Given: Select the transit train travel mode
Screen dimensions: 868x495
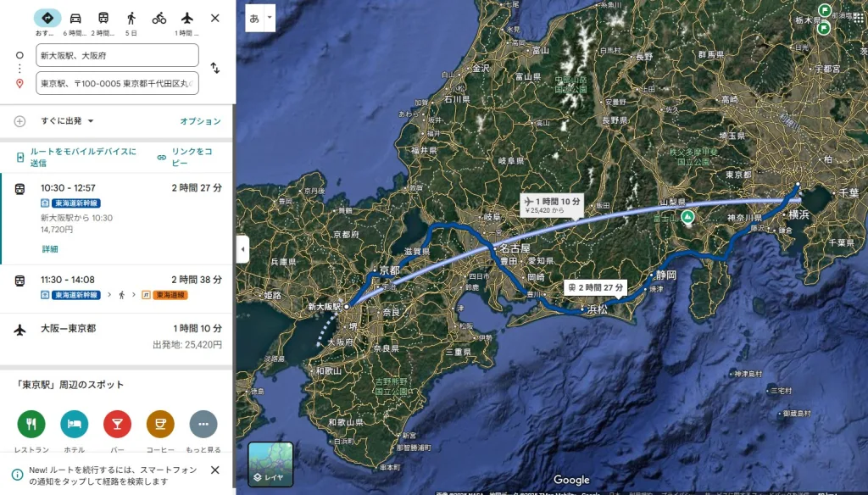Looking at the screenshot, I should (103, 19).
